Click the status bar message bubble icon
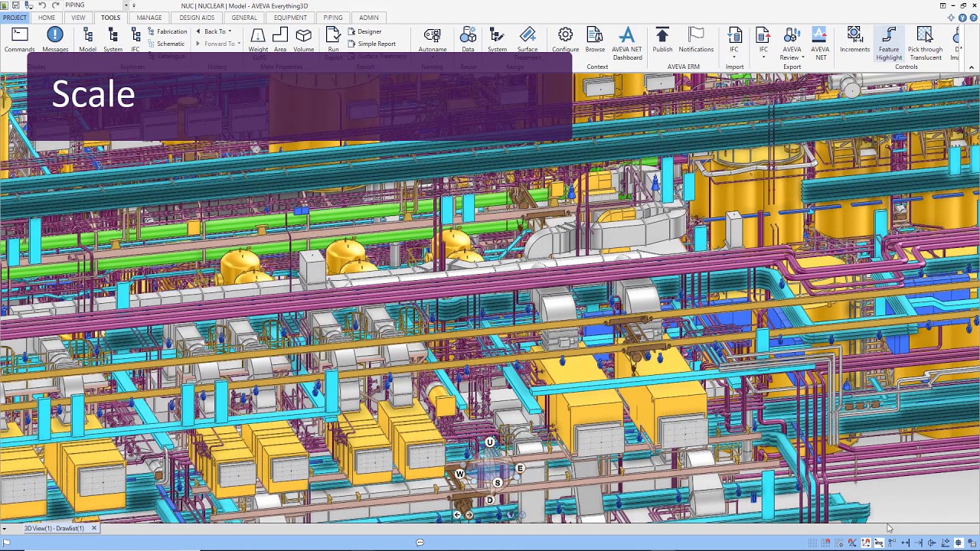Viewport: 980px width, 551px height. tap(420, 543)
